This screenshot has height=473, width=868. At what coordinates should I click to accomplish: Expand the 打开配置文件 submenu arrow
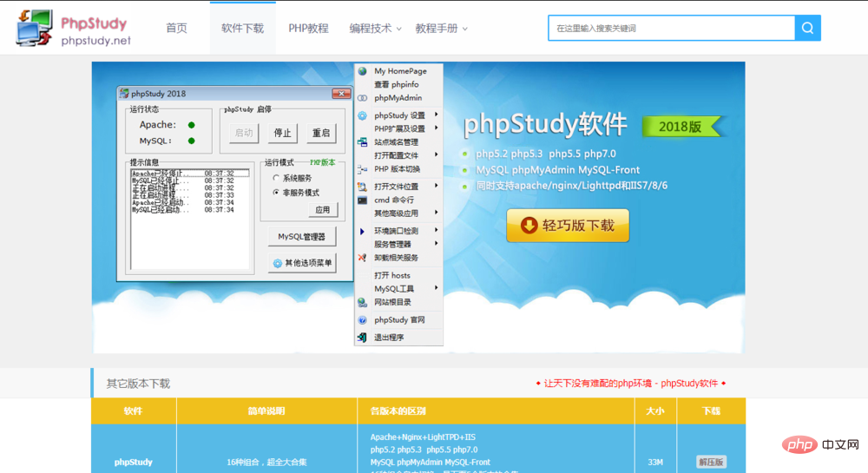(x=437, y=154)
